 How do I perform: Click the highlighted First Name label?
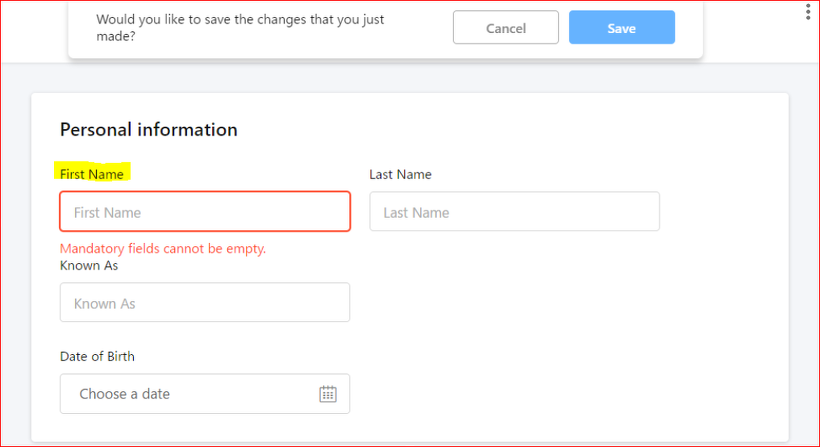(92, 174)
